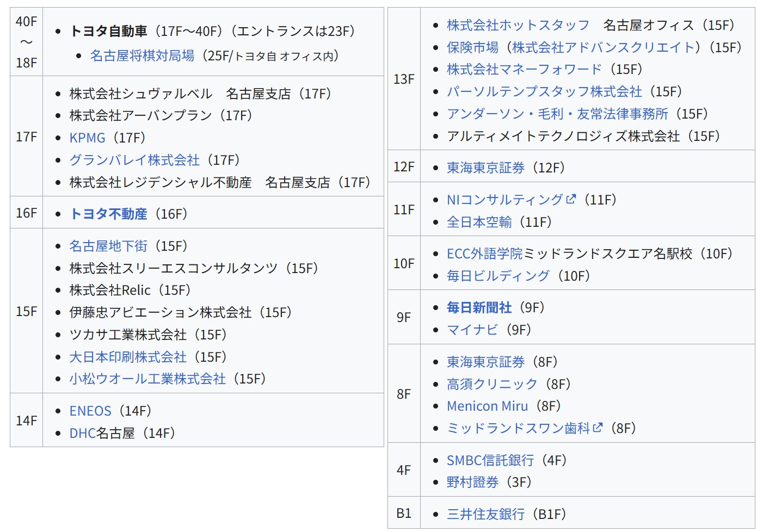Open the 高須クリニック link
The width and height of the screenshot is (757, 532).
(x=492, y=384)
